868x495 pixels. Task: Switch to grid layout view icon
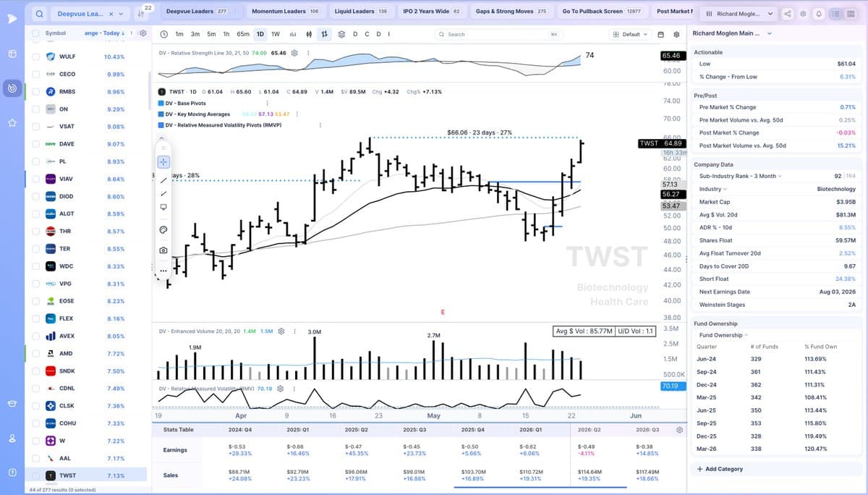851,14
